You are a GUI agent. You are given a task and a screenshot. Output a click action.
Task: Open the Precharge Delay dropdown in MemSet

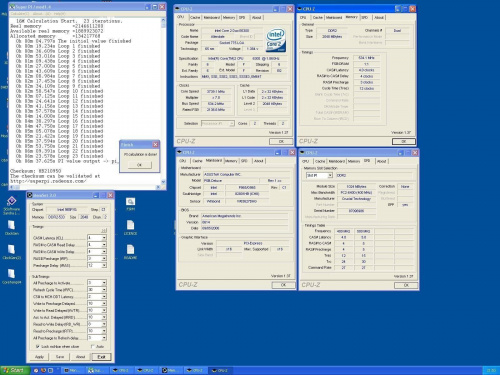coord(104,265)
